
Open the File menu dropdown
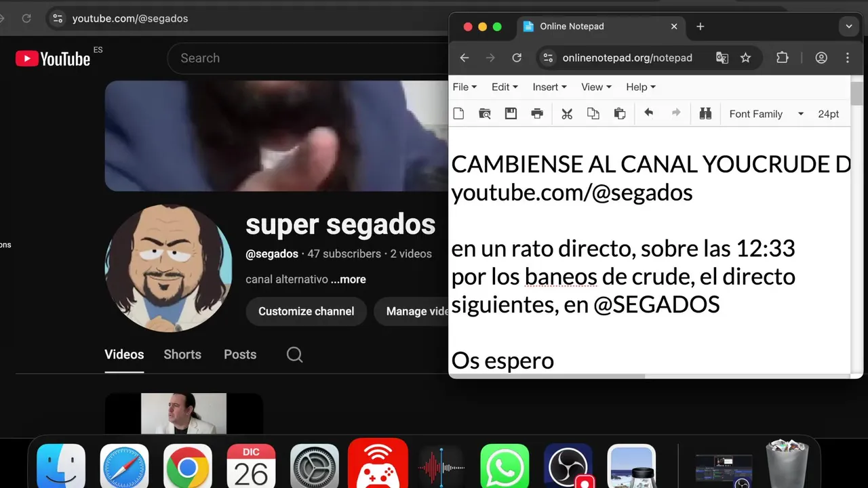pyautogui.click(x=465, y=87)
